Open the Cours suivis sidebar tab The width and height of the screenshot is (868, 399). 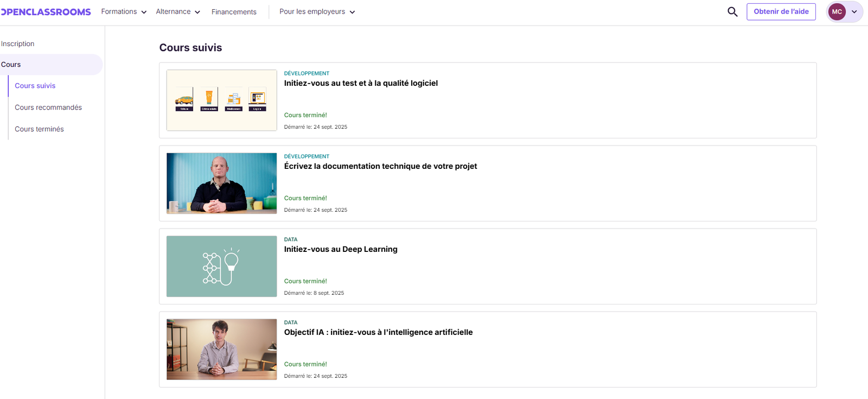(x=35, y=86)
